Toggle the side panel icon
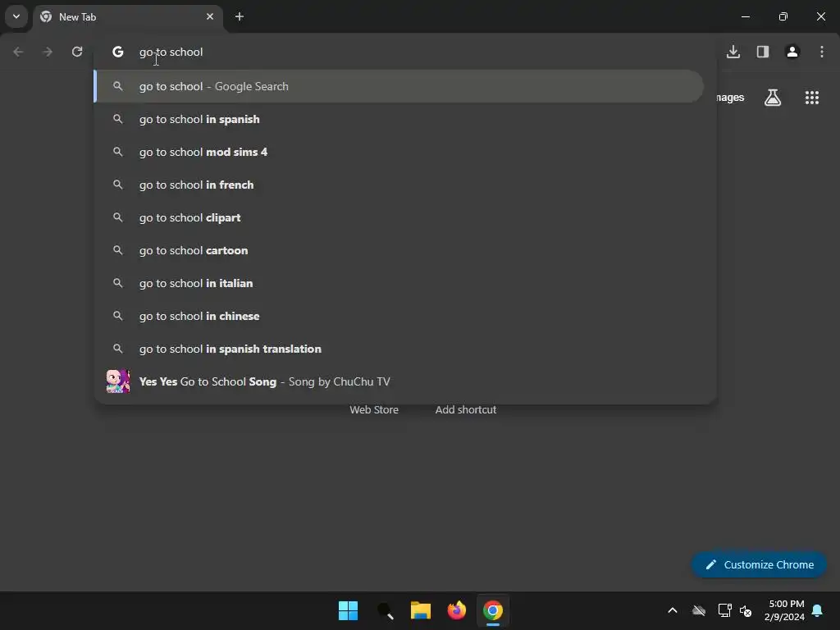This screenshot has width=840, height=630. [x=763, y=52]
